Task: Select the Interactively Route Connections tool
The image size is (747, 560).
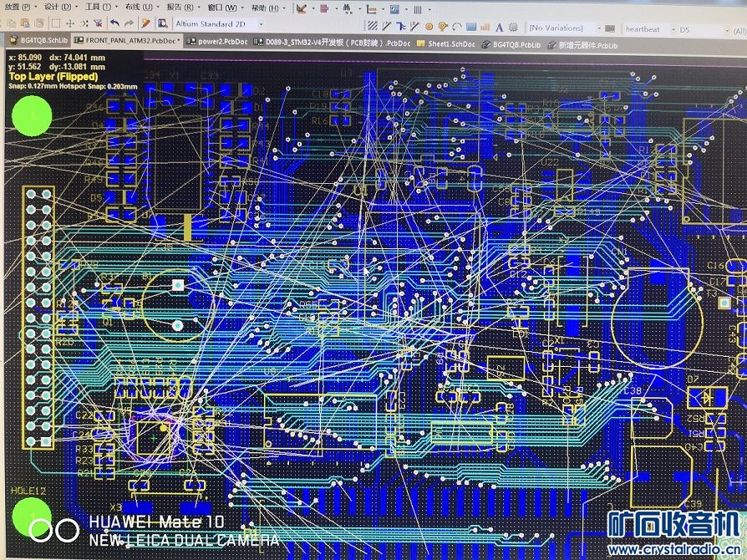Action: [x=387, y=26]
